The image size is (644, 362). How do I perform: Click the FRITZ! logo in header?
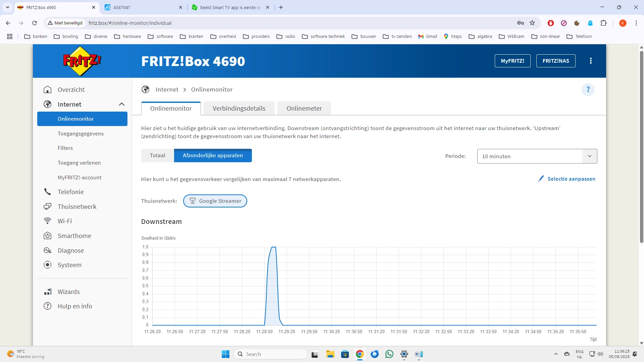(82, 61)
